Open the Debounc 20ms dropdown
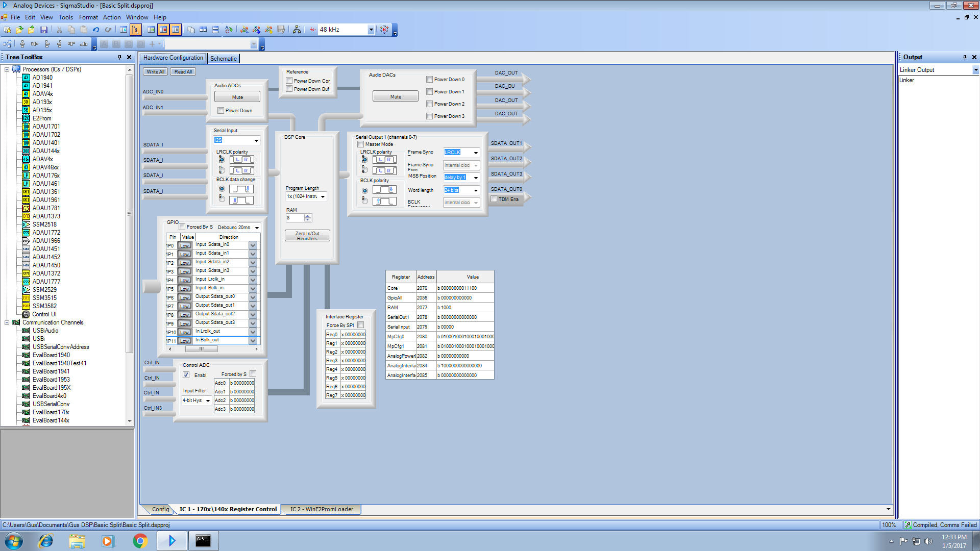Image resolution: width=980 pixels, height=551 pixels. 257,228
